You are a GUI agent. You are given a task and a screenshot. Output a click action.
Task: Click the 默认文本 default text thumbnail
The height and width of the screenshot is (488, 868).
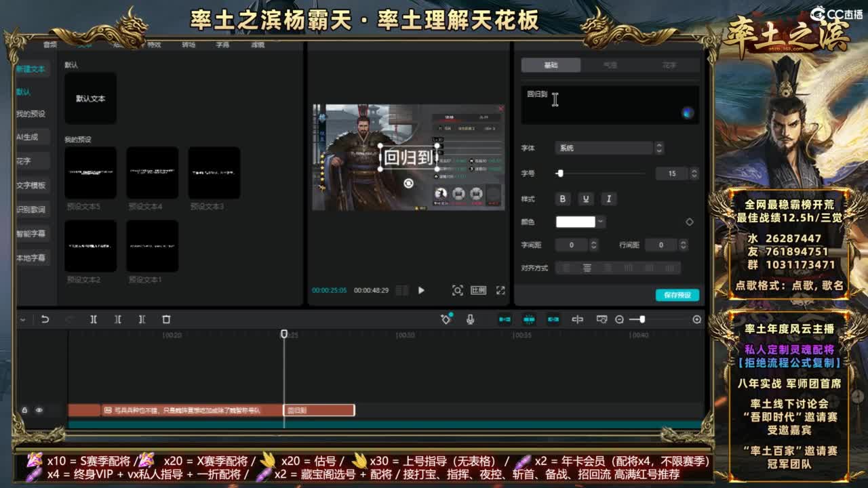click(x=90, y=98)
